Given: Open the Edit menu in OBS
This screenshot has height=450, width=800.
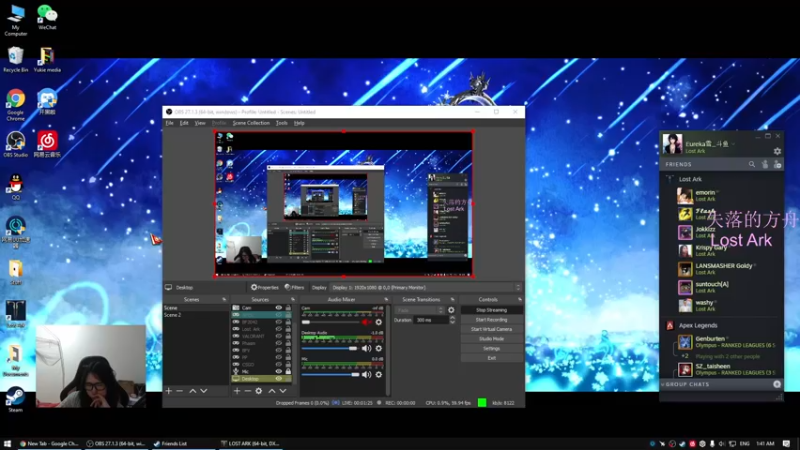Looking at the screenshot, I should click(x=184, y=123).
